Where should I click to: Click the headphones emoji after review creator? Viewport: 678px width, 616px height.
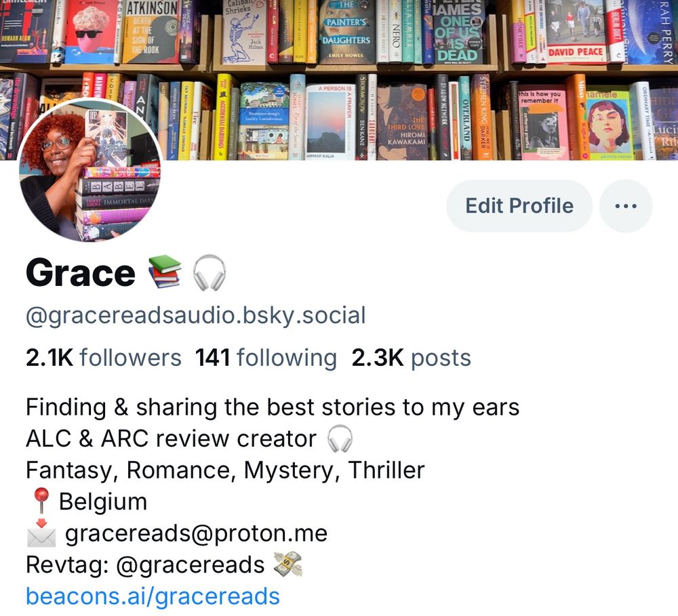point(340,438)
